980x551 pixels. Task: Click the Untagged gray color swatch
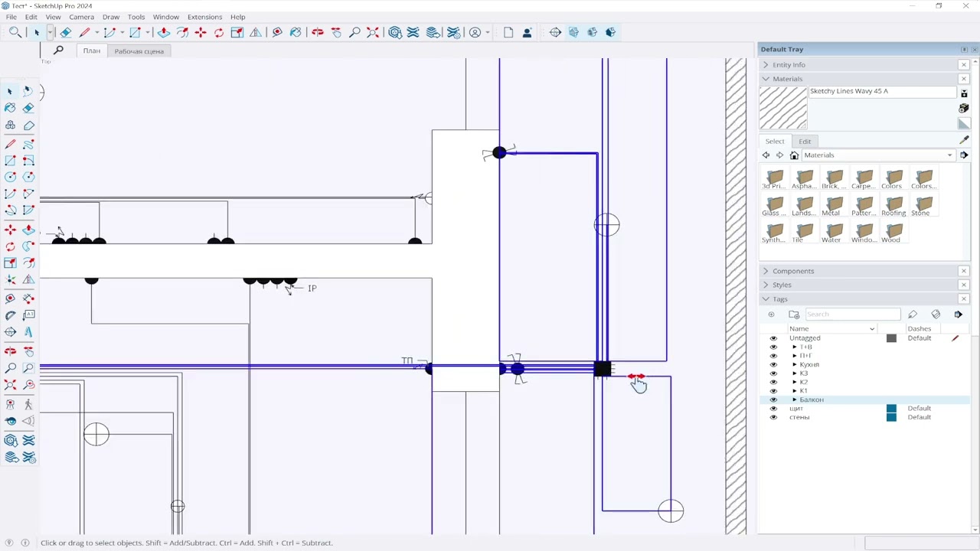tap(891, 338)
